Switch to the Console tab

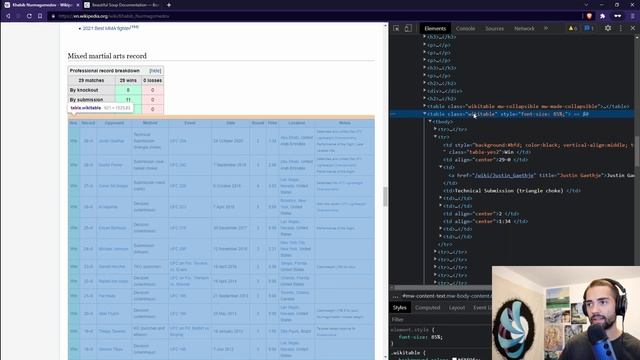coord(465,29)
